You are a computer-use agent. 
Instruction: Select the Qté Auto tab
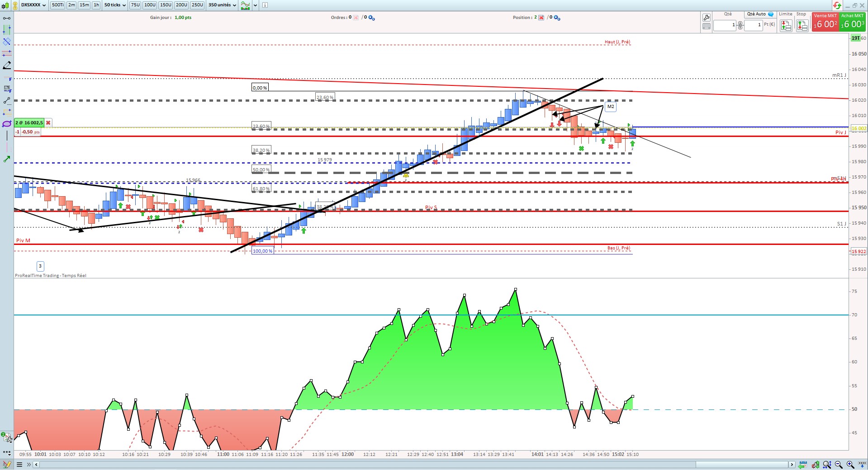(x=760, y=14)
